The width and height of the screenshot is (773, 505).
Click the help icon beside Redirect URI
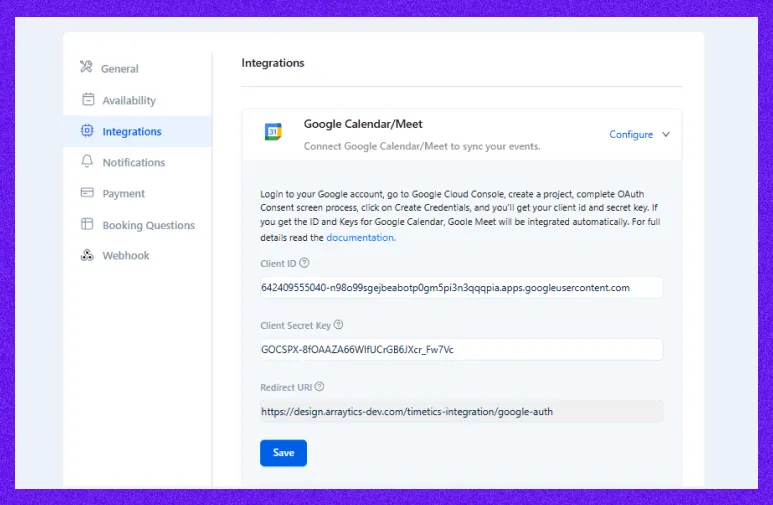pyautogui.click(x=319, y=387)
